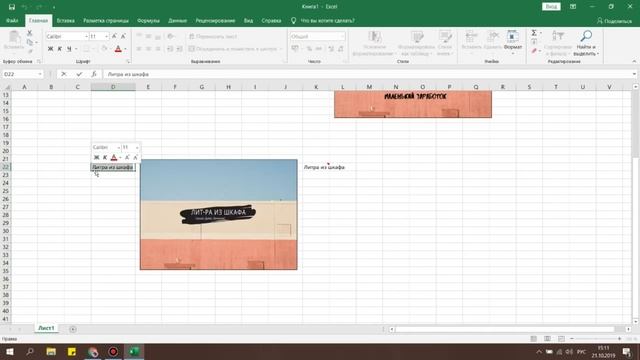Viewport: 640px width, 360px height.
Task: Toggle Underline (Ч) in the ribbon
Action: tap(69, 49)
